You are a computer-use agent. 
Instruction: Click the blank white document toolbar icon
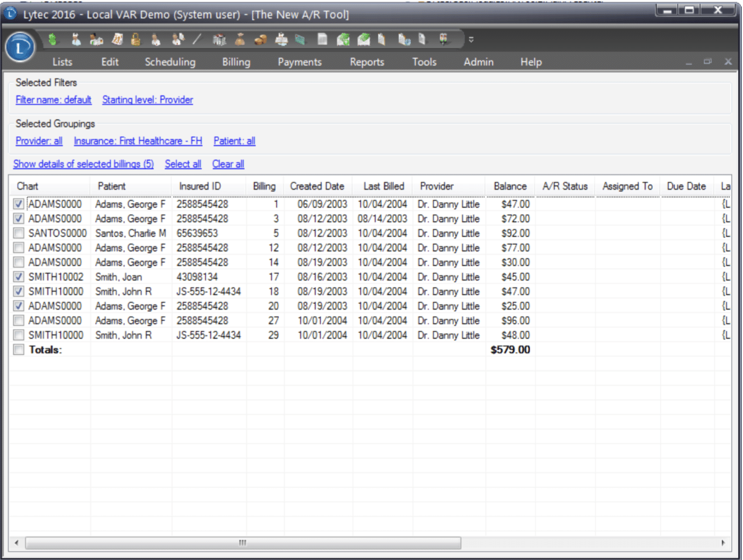point(322,39)
